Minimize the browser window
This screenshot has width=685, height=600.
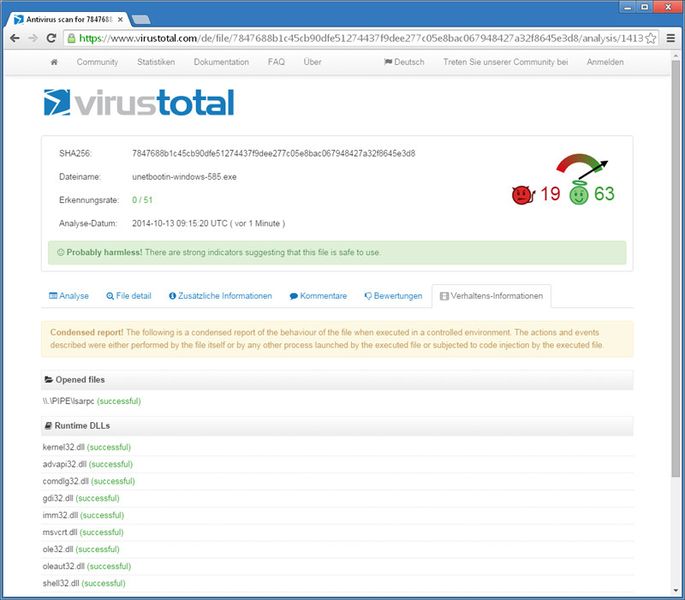(628, 7)
